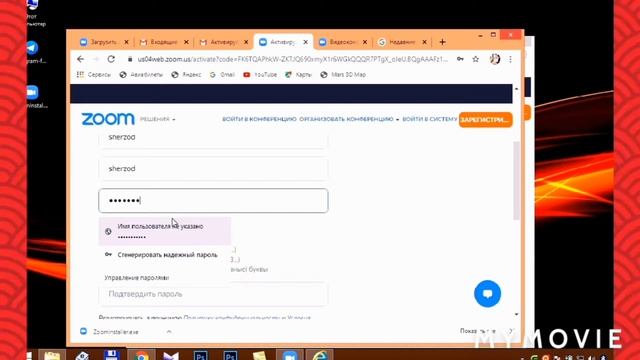Expand the ОРГАНИЗОВАТЬ КОНФЕРЕНЦИЮ dropdown
The height and width of the screenshot is (360, 640).
click(349, 119)
